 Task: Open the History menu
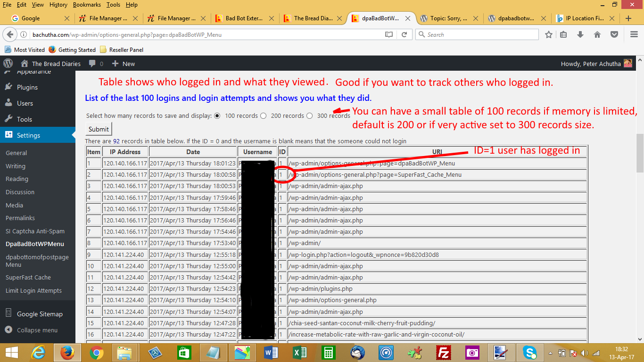tap(58, 5)
